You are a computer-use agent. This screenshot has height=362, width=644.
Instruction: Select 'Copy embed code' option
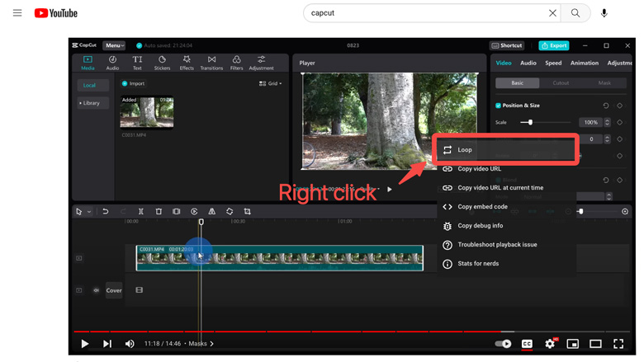click(482, 207)
